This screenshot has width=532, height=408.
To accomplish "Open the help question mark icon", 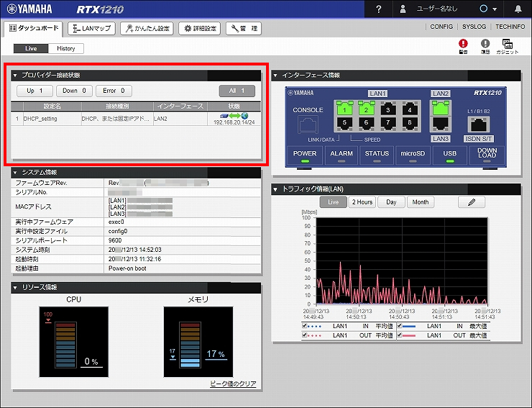I will (379, 9).
